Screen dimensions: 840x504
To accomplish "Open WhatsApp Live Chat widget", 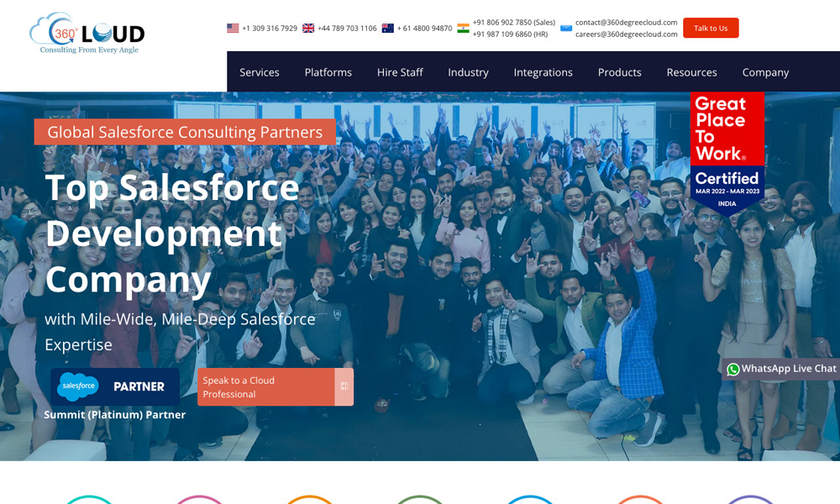I will pos(780,369).
